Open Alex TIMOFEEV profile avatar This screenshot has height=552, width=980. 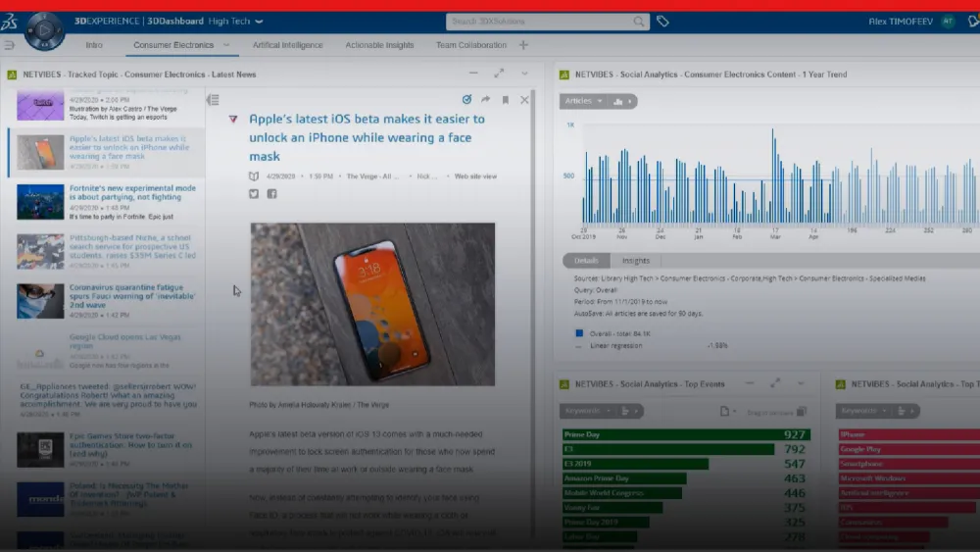pos(949,22)
